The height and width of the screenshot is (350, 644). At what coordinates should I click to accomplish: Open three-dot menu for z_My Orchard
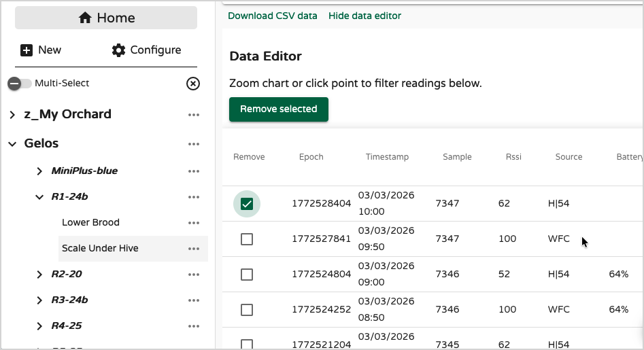coord(194,115)
